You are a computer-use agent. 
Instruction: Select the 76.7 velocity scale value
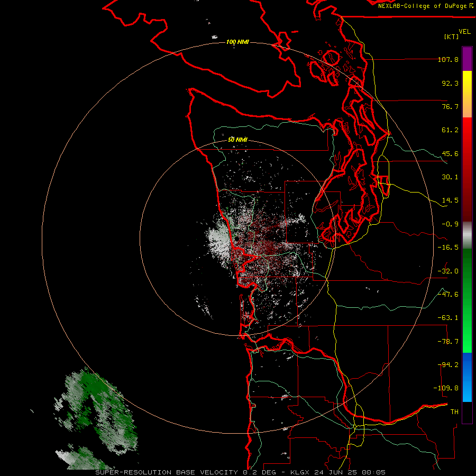click(450, 106)
